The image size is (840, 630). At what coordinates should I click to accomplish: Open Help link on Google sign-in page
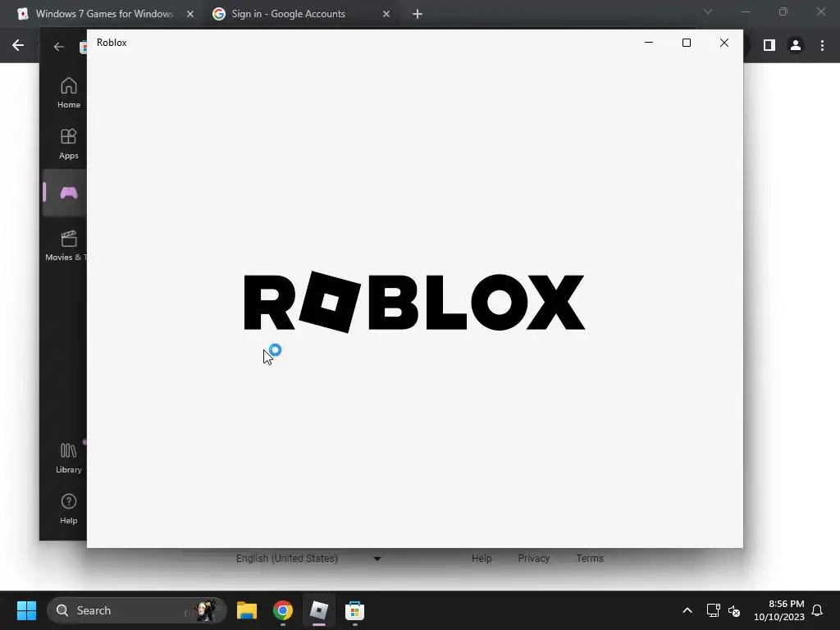482,558
